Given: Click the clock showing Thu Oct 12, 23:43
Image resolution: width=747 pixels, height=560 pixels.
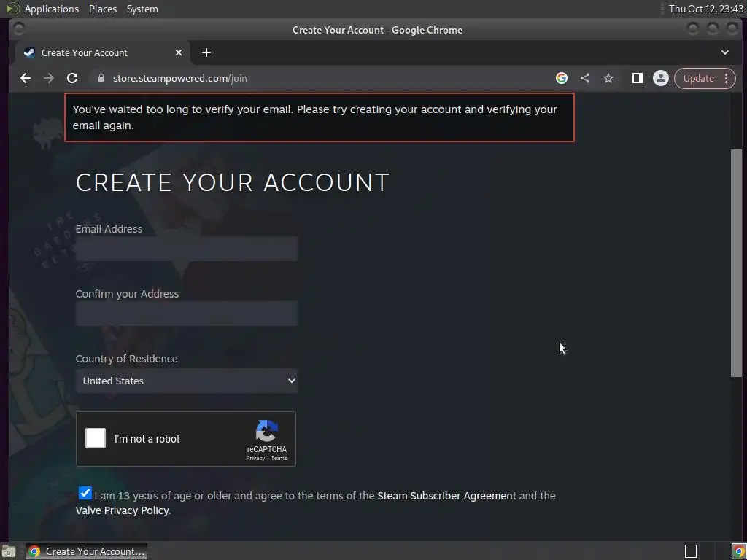Looking at the screenshot, I should (x=705, y=9).
